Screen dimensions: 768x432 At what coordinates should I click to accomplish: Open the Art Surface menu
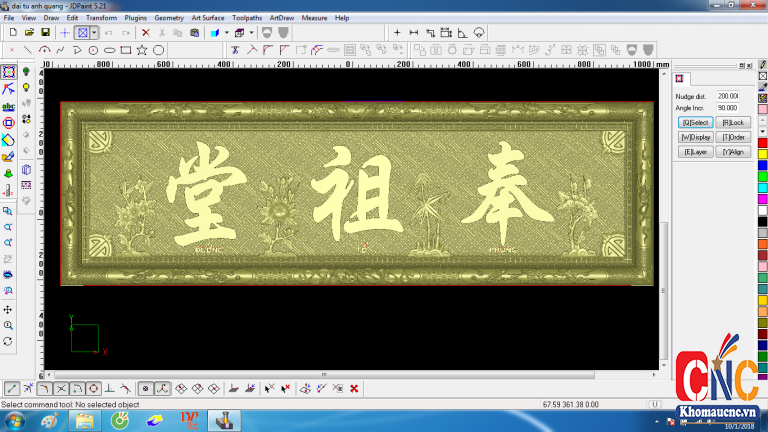pos(208,18)
